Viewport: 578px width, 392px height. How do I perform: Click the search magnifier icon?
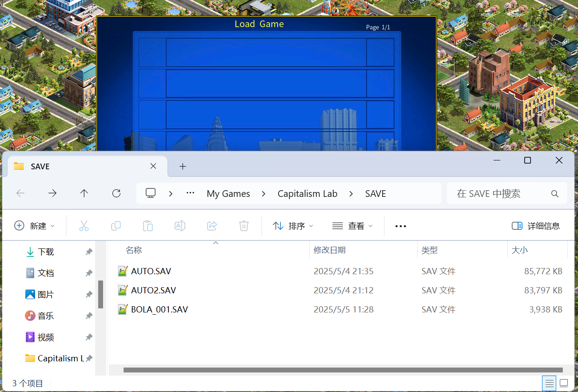pyautogui.click(x=554, y=194)
